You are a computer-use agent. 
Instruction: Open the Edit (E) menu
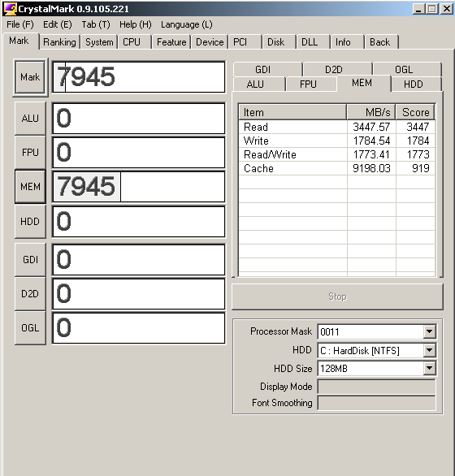[58, 24]
